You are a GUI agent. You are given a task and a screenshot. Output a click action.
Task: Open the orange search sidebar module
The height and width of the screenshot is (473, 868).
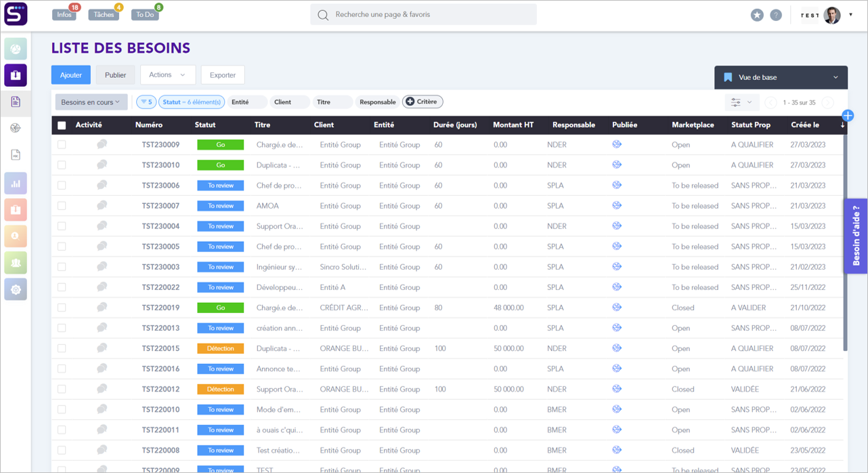[16, 236]
